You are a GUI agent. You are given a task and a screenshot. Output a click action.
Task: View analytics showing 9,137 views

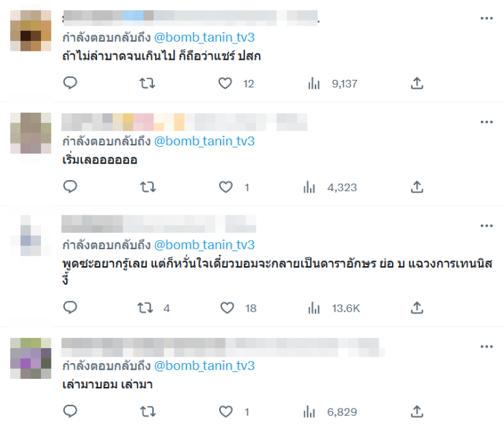[333, 84]
